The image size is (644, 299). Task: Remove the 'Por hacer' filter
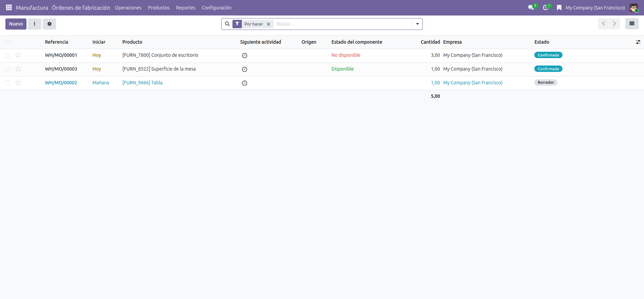268,24
